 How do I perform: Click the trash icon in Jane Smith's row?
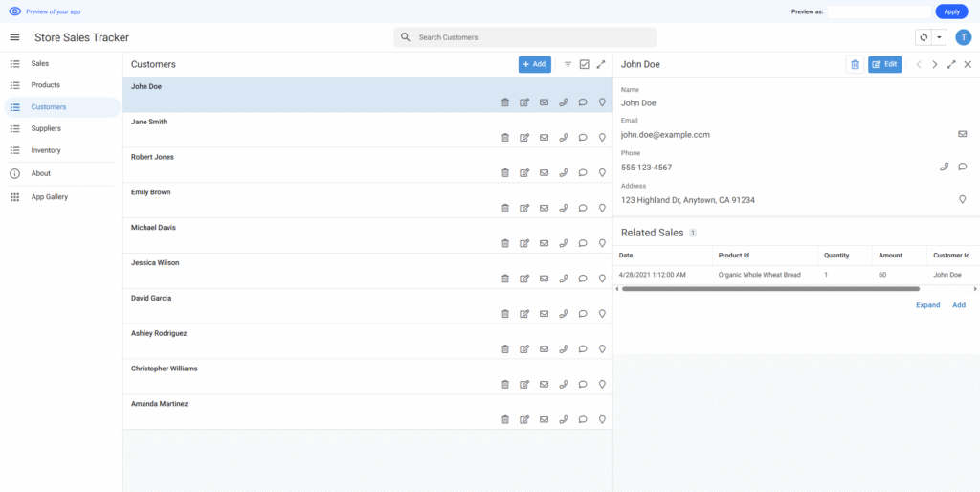[505, 138]
